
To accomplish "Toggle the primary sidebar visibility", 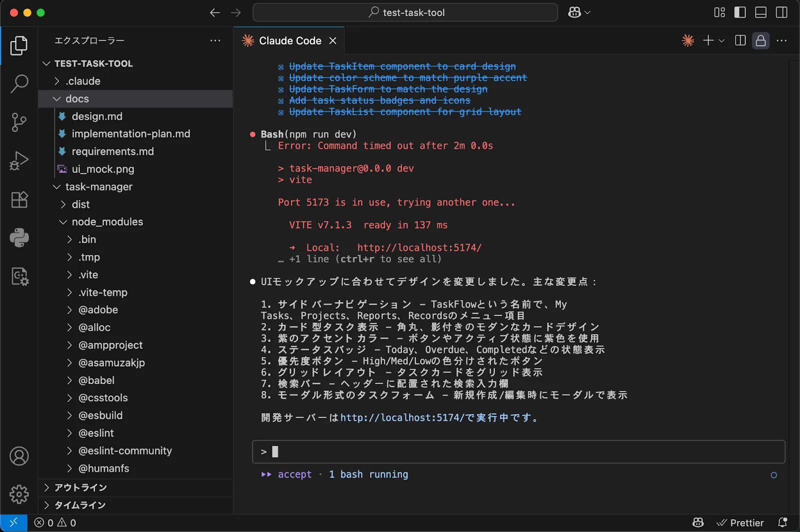I will pos(740,12).
